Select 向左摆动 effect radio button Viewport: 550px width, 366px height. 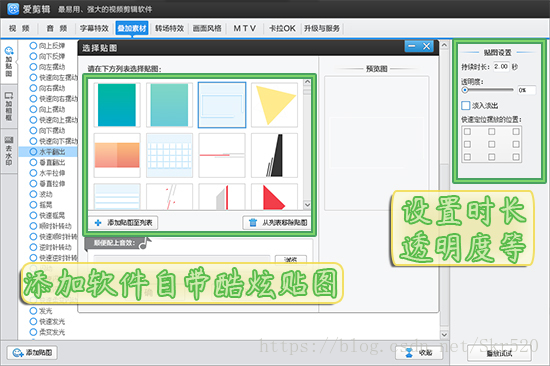click(x=33, y=67)
